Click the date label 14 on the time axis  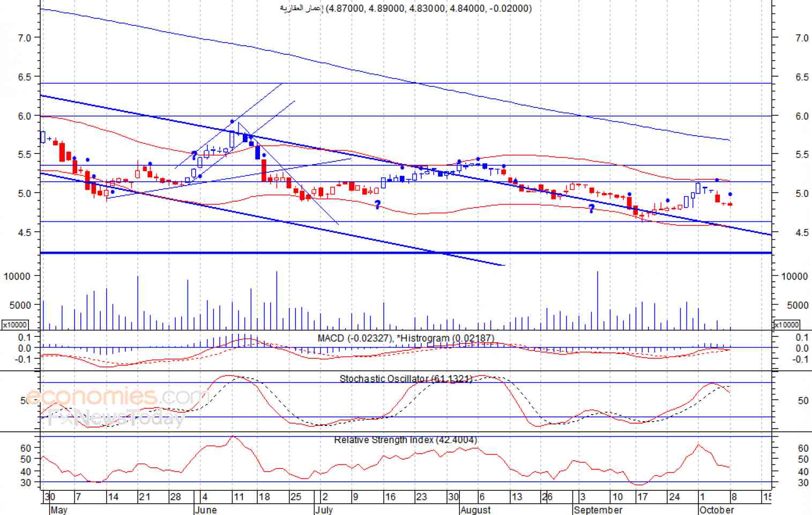[x=113, y=497]
